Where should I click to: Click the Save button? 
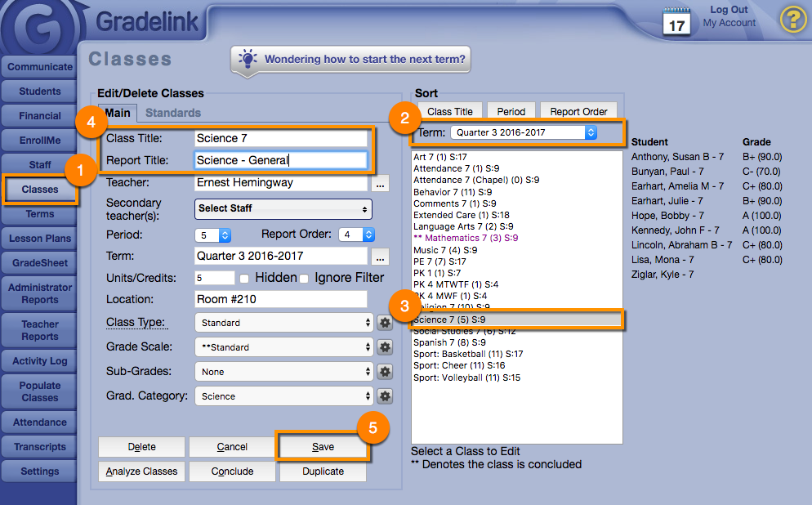323,447
